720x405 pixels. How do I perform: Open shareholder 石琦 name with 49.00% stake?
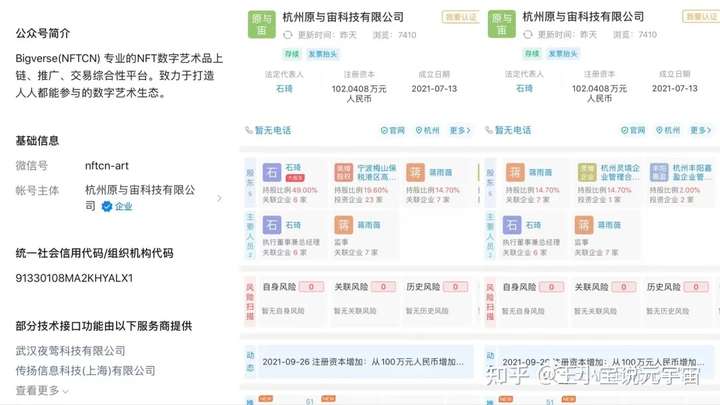[x=293, y=168]
